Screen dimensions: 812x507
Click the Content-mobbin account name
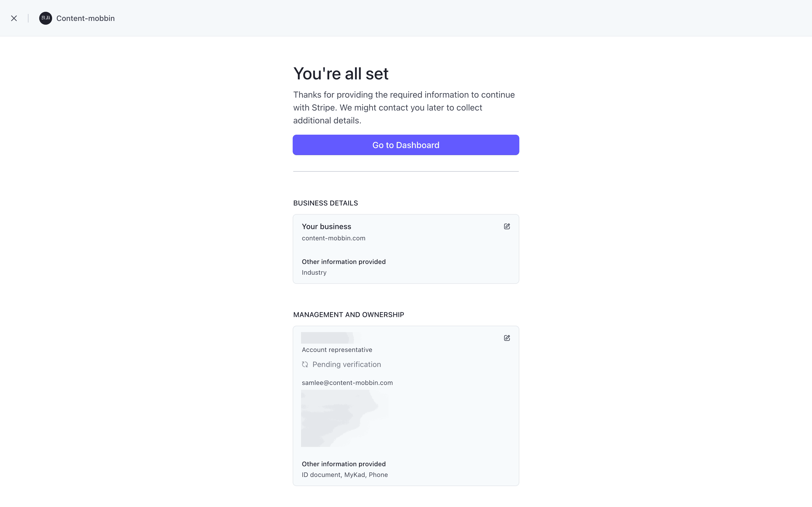pos(85,19)
